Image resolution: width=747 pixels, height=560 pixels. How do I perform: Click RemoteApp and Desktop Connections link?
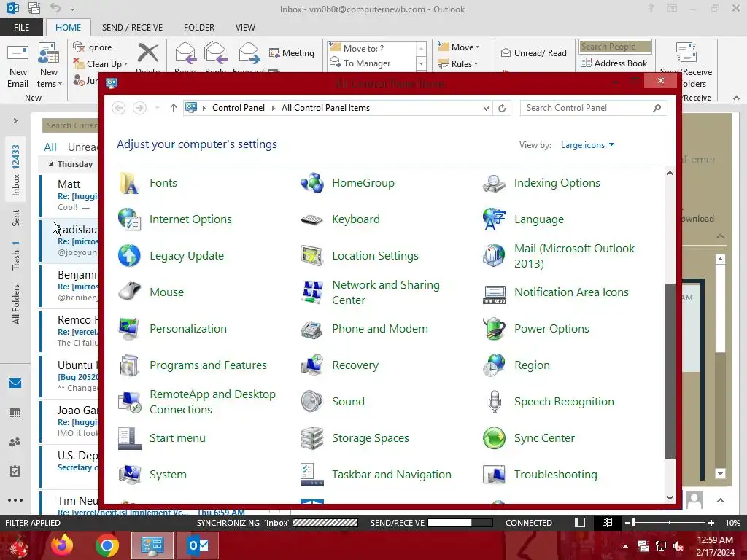[x=212, y=402]
